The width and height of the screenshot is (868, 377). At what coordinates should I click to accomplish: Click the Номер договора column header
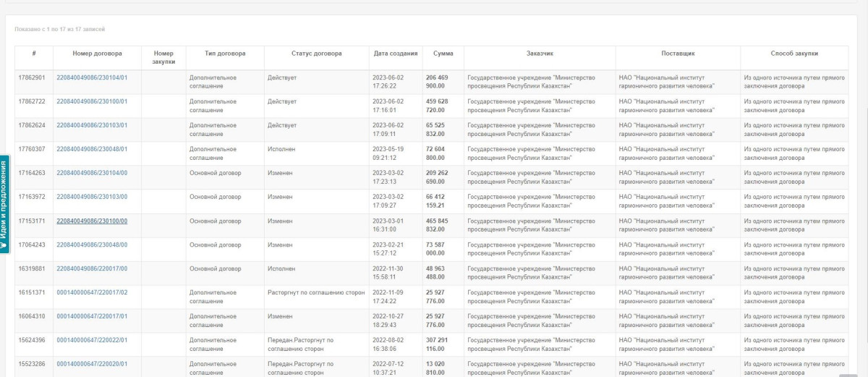click(x=97, y=54)
